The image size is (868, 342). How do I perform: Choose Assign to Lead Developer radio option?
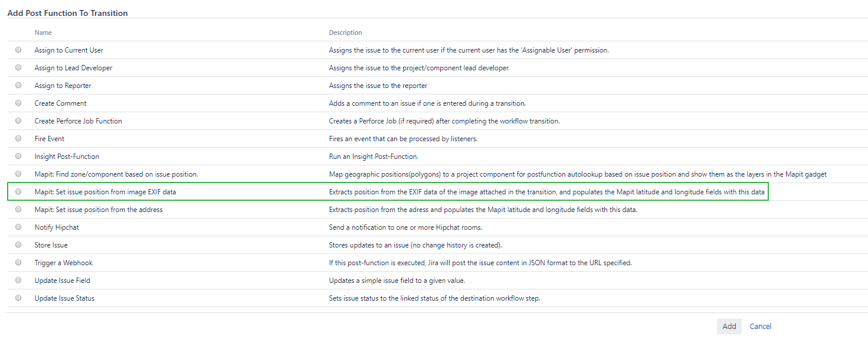click(x=18, y=68)
